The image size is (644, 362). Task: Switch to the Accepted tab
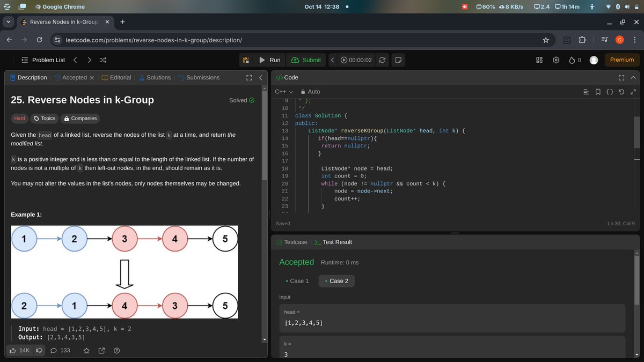click(x=70, y=78)
